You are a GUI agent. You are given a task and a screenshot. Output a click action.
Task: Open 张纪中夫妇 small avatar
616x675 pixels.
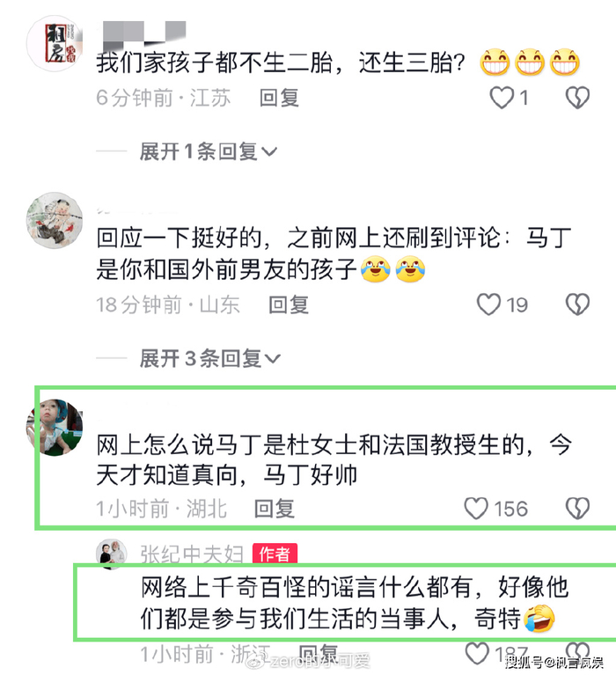click(112, 554)
